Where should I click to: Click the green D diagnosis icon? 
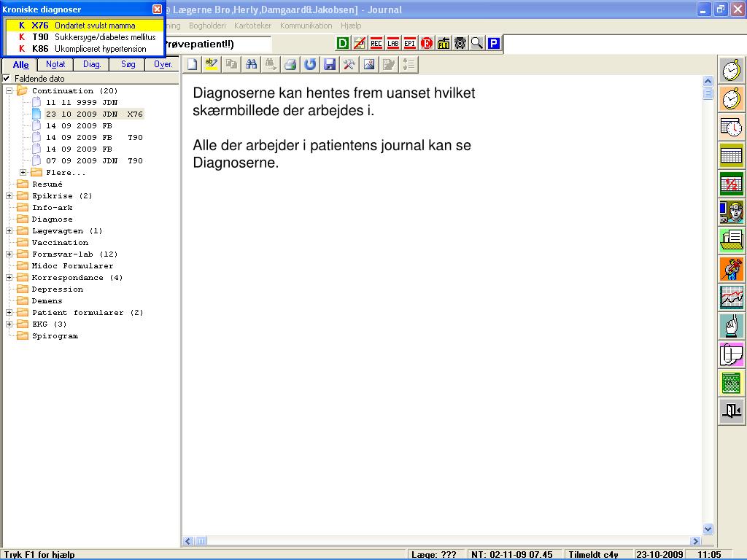tap(343, 43)
